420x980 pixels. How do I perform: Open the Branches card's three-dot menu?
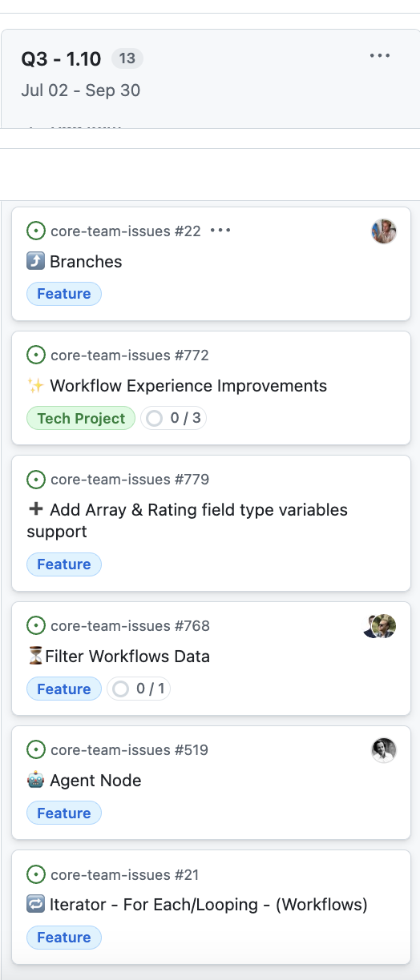click(x=220, y=231)
